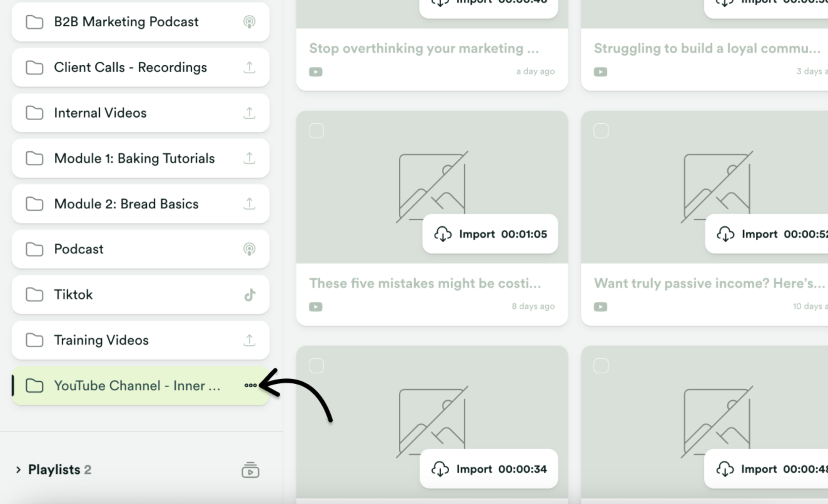The width and height of the screenshot is (828, 504).
Task: Click thumbnail of Want truly passive income video
Action: [x=705, y=187]
